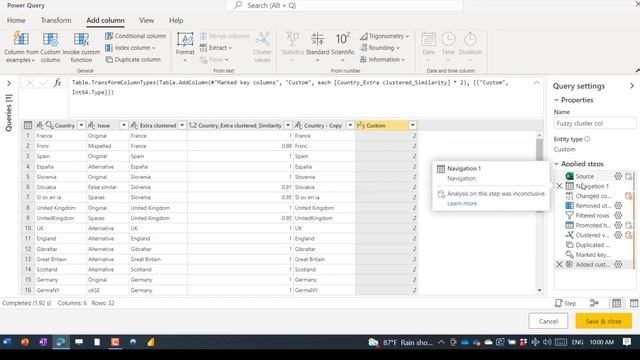Viewport: 640px width, 360px height.
Task: Select the Duplicated column step
Action: pos(593,245)
